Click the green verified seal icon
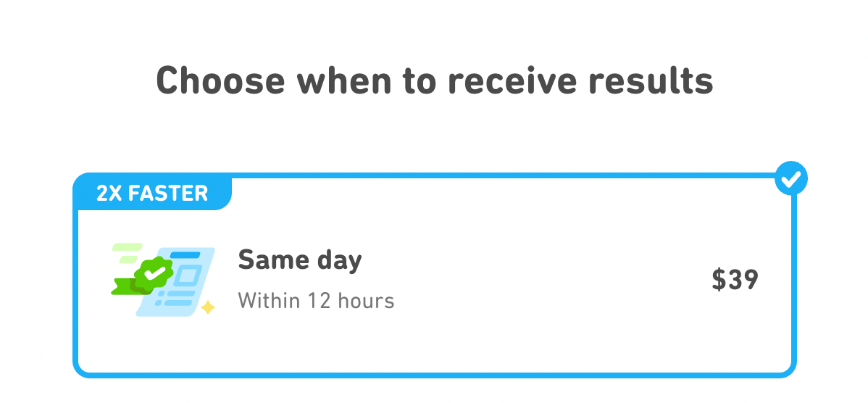 154,273
